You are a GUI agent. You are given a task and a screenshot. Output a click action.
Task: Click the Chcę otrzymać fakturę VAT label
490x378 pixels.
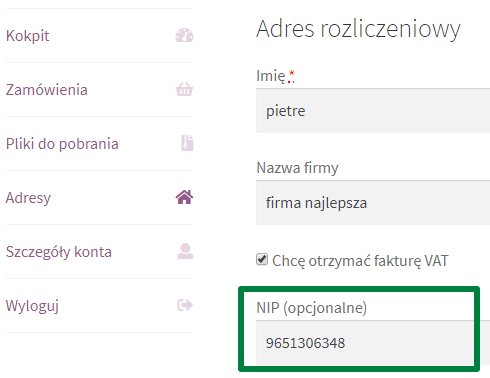point(360,261)
